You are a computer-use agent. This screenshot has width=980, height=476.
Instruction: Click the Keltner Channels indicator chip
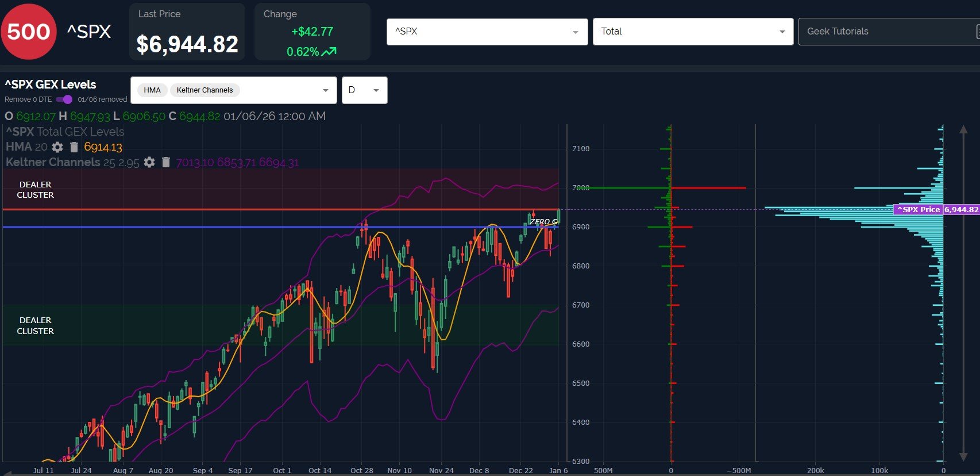pos(205,90)
